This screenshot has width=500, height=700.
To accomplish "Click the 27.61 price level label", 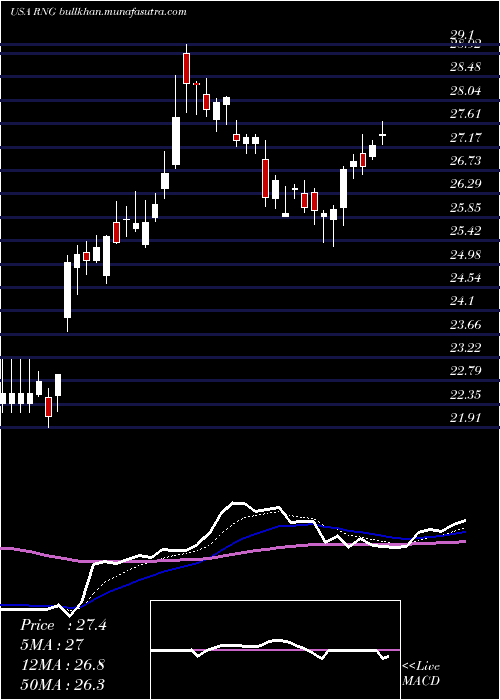I will coord(465,114).
